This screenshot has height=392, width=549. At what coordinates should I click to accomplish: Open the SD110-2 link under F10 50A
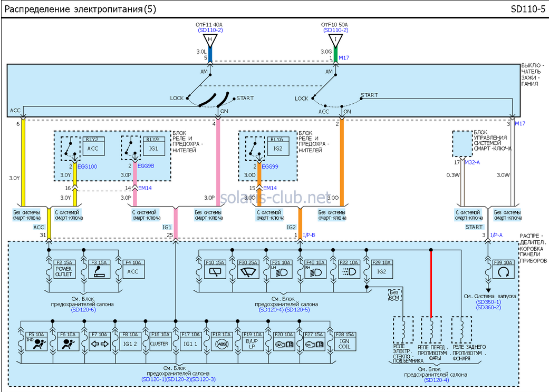(335, 30)
